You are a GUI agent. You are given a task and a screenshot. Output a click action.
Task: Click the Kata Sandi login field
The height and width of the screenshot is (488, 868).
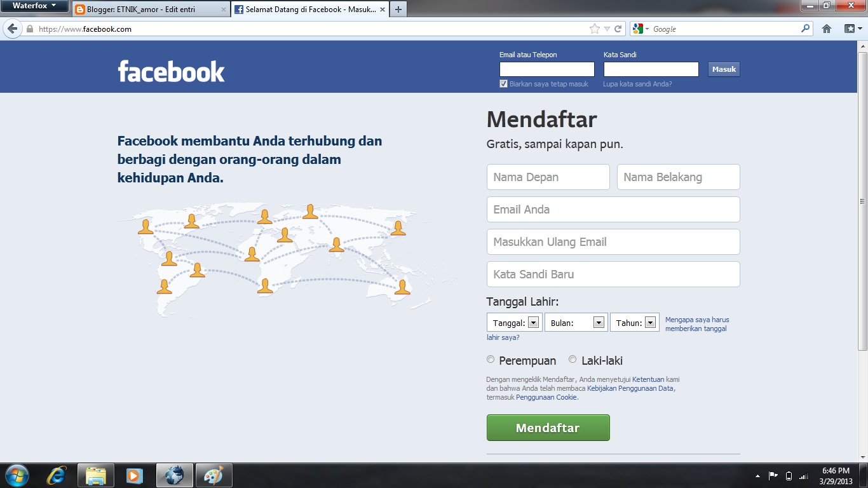pos(651,69)
